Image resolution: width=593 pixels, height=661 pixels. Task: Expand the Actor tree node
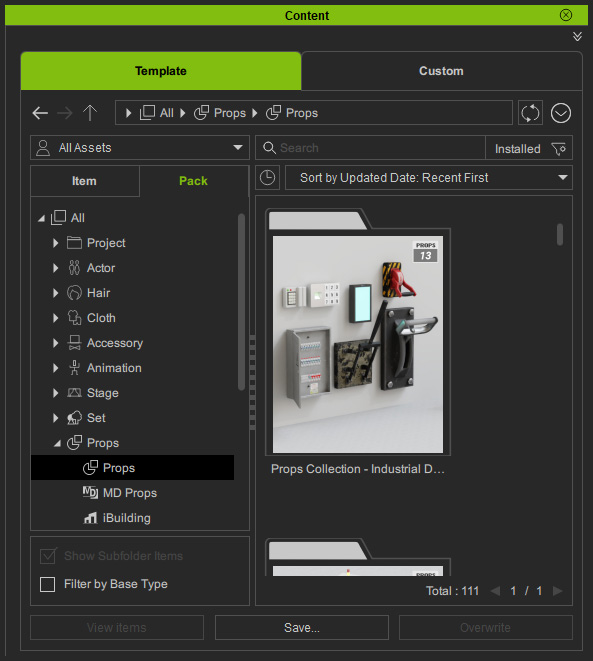tap(55, 268)
